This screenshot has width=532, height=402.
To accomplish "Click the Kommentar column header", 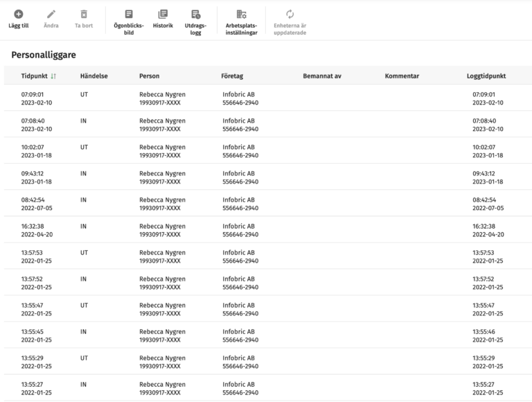I will pyautogui.click(x=402, y=76).
